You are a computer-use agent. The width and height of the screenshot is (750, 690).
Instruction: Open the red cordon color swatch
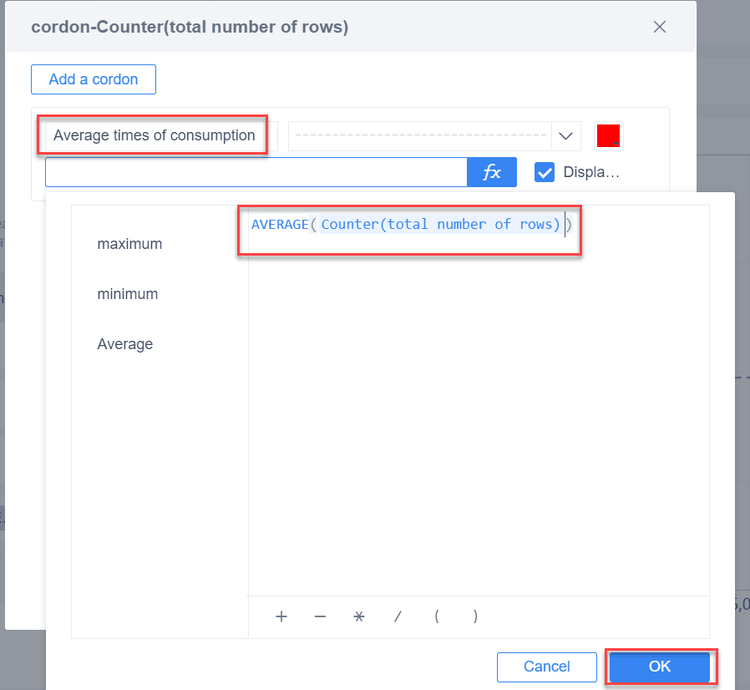[x=608, y=136]
